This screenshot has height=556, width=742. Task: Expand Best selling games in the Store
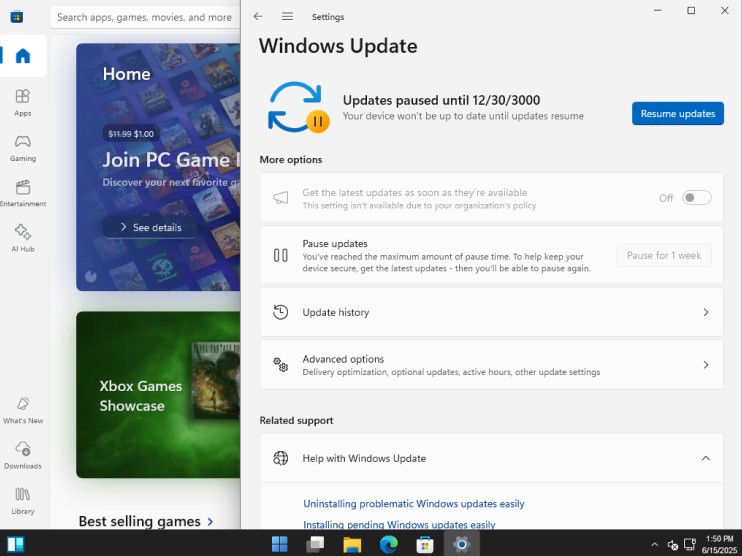146,521
